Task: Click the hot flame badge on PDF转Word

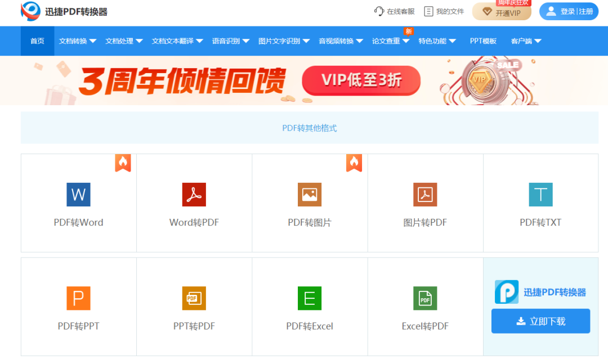Action: [123, 163]
